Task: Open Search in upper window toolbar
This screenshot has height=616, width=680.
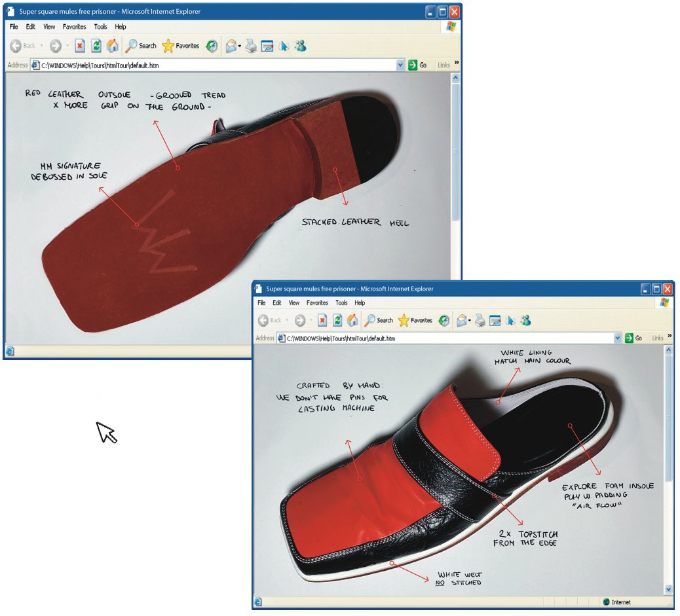Action: [141, 46]
